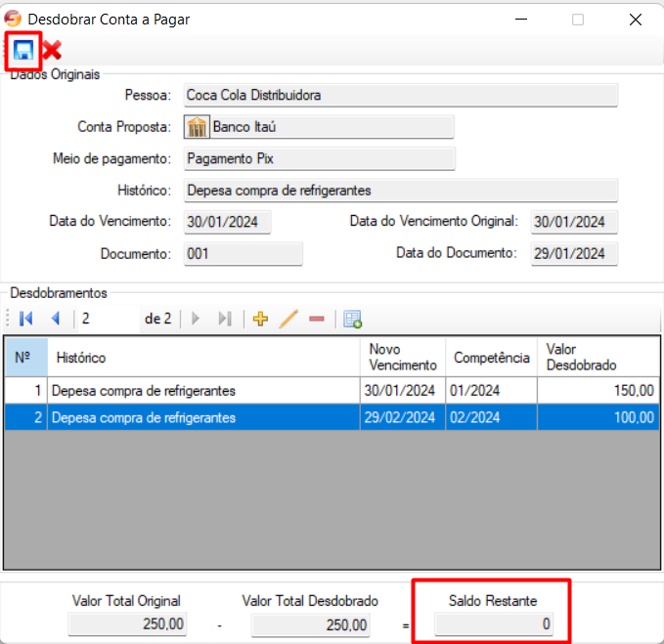Go to previous desdobramento record

pyautogui.click(x=56, y=319)
